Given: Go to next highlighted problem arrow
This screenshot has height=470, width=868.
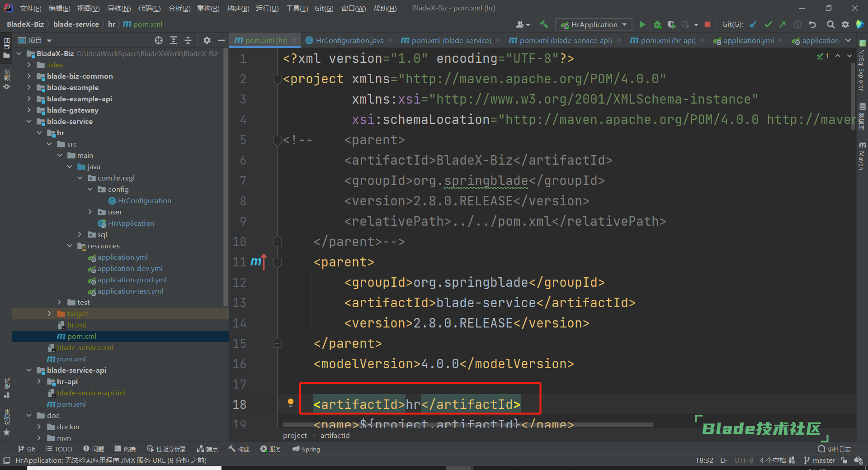Looking at the screenshot, I should 849,56.
